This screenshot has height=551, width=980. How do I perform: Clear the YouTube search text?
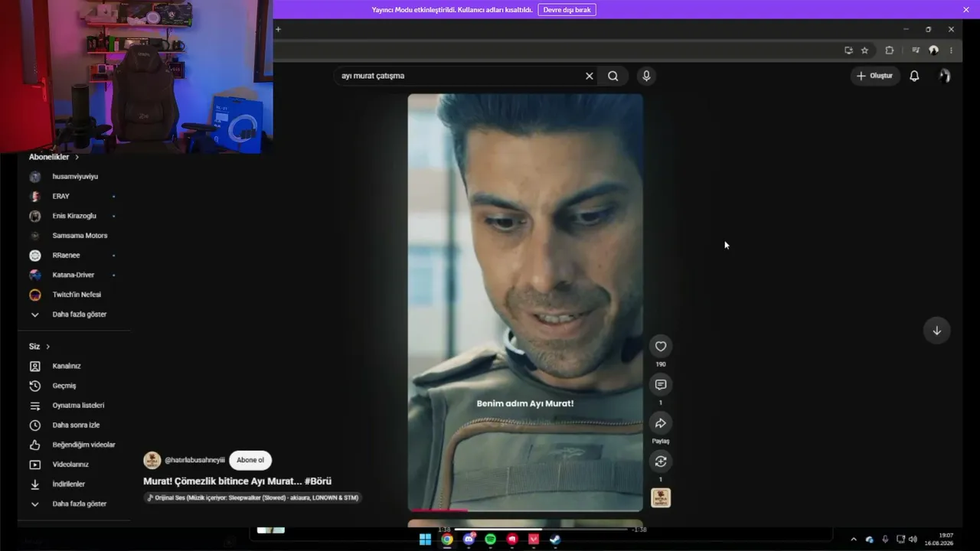590,76
